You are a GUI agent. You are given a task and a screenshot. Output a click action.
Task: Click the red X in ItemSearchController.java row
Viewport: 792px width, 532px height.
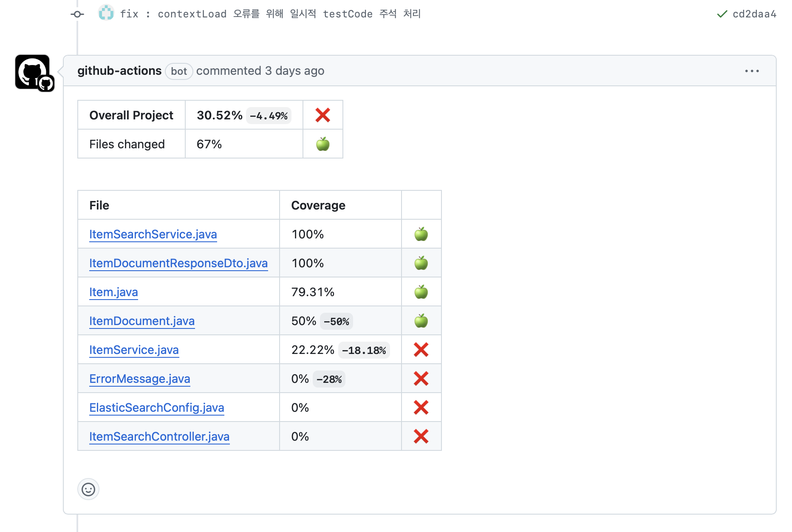pyautogui.click(x=421, y=436)
